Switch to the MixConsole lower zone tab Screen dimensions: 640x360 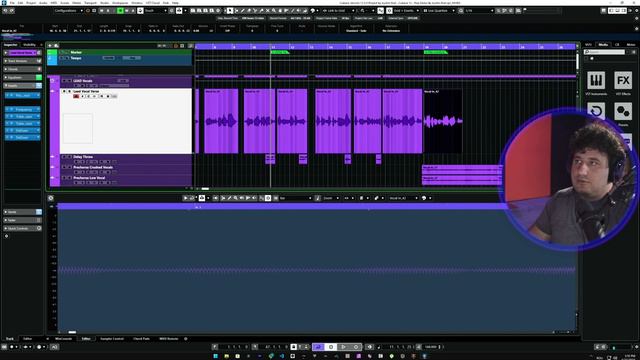click(64, 339)
